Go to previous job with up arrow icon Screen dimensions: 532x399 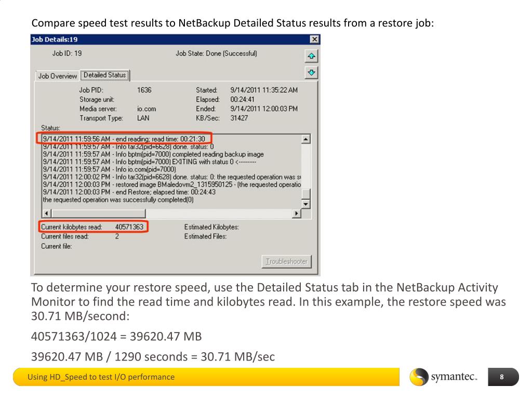click(311, 56)
